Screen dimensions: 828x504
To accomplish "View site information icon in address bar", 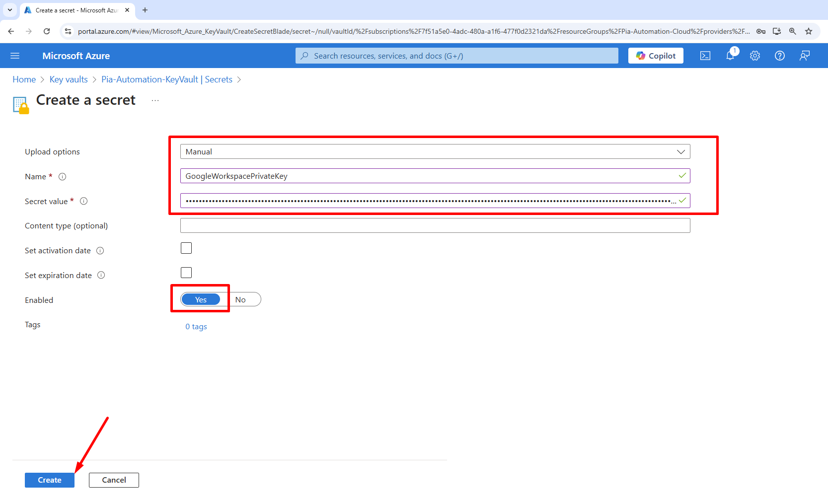I will [x=69, y=31].
